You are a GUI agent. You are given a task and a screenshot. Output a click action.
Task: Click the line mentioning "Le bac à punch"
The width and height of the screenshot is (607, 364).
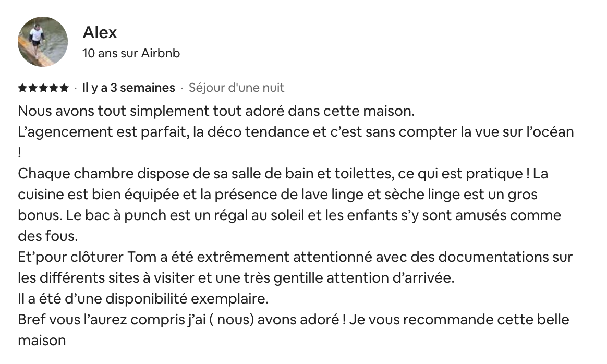pos(289,215)
